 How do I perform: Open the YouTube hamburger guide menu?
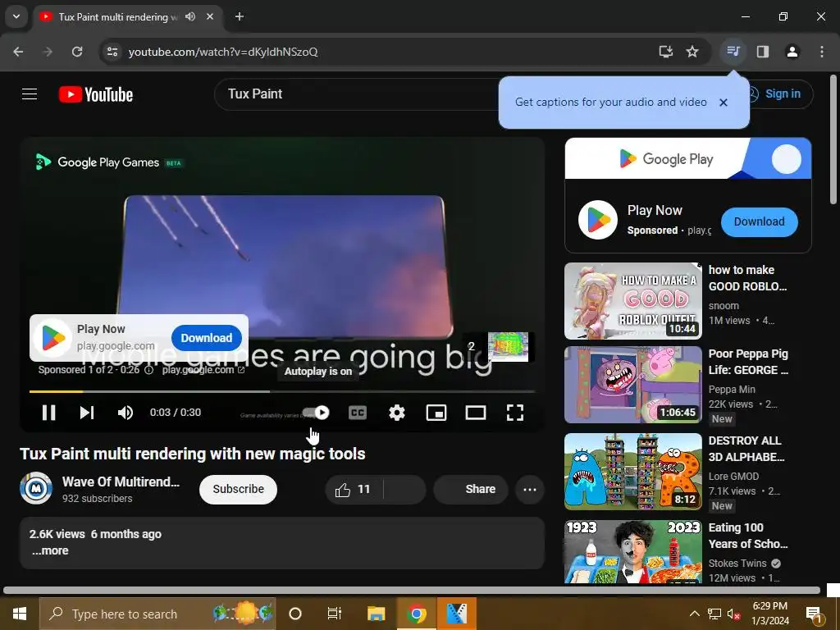click(30, 94)
